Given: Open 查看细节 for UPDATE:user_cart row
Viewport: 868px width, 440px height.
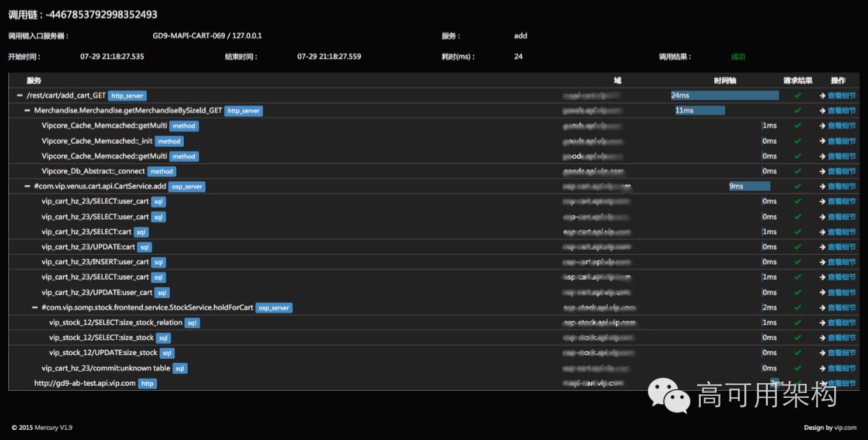Looking at the screenshot, I should (x=842, y=293).
